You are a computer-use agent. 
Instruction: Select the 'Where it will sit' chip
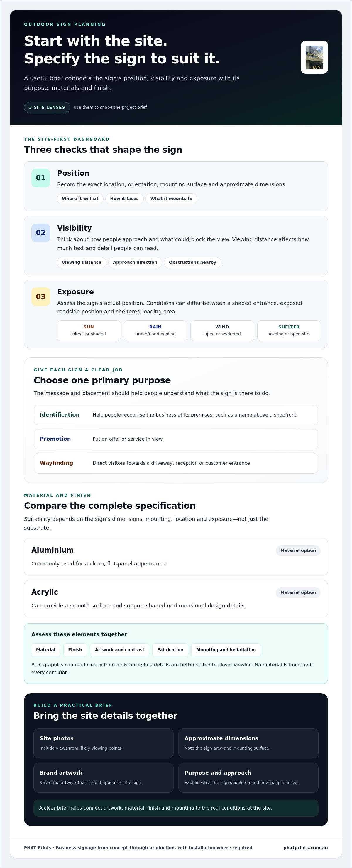coord(80,199)
